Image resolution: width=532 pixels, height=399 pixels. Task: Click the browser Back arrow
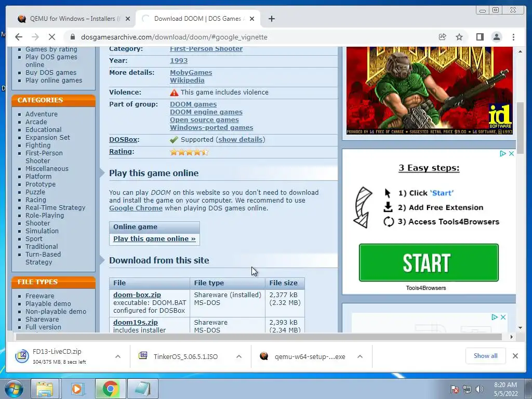tap(19, 37)
